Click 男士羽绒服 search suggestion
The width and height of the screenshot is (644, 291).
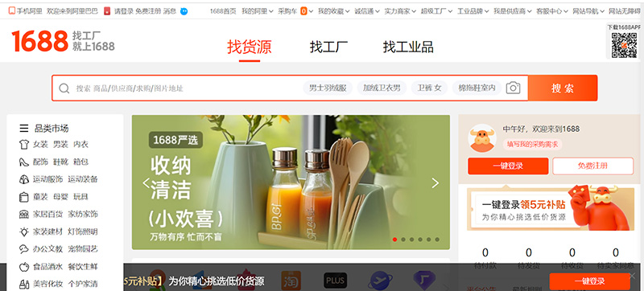[x=328, y=88]
